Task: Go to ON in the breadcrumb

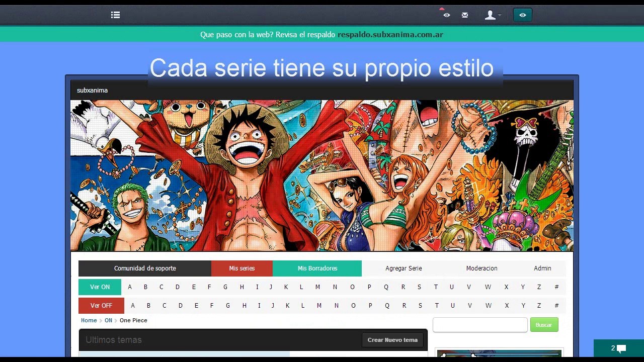Action: pyautogui.click(x=108, y=320)
